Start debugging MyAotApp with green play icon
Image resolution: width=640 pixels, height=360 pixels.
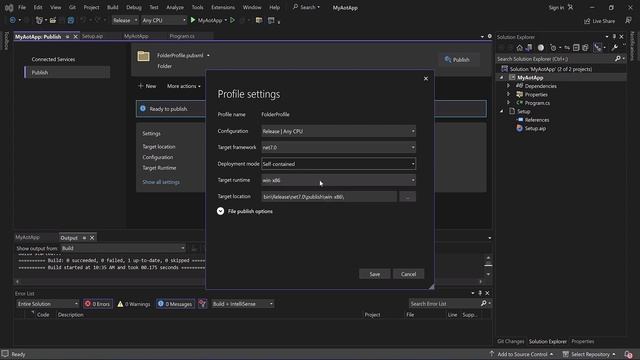pos(193,20)
